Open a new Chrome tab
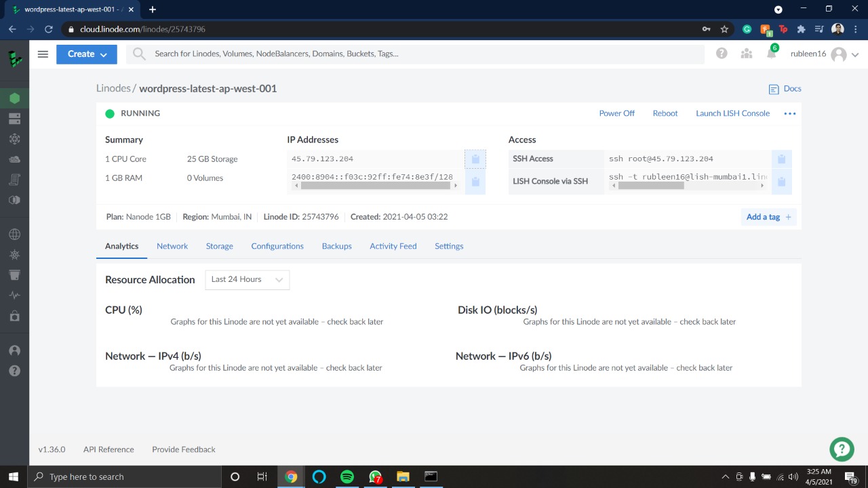 click(153, 9)
